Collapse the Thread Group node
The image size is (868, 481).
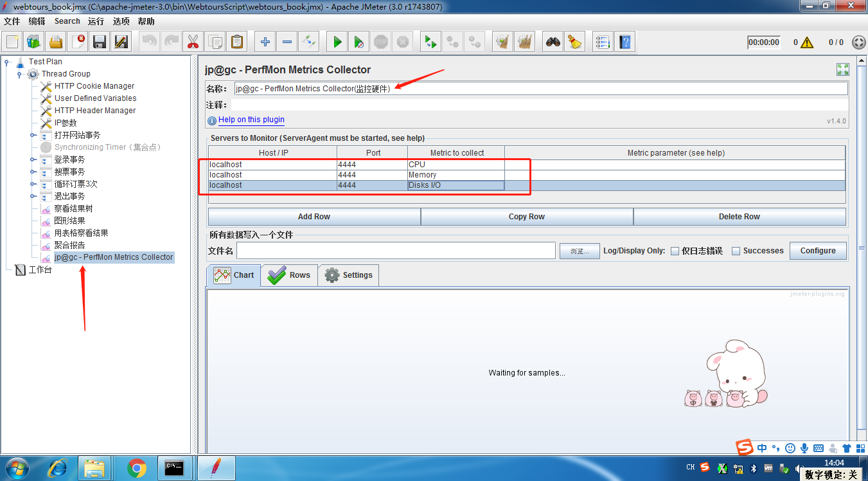coord(19,74)
